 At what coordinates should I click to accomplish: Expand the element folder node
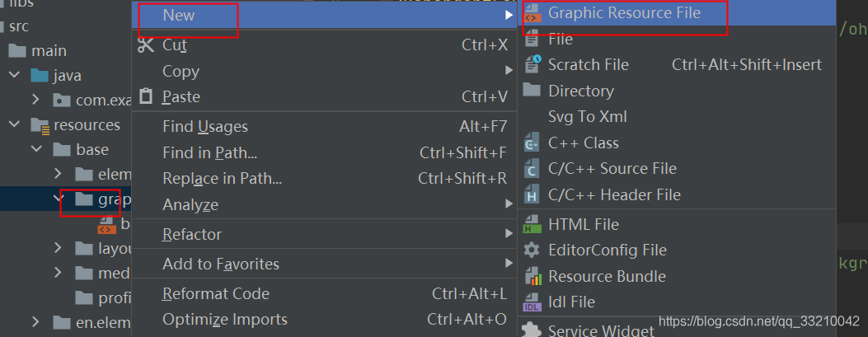tap(59, 174)
